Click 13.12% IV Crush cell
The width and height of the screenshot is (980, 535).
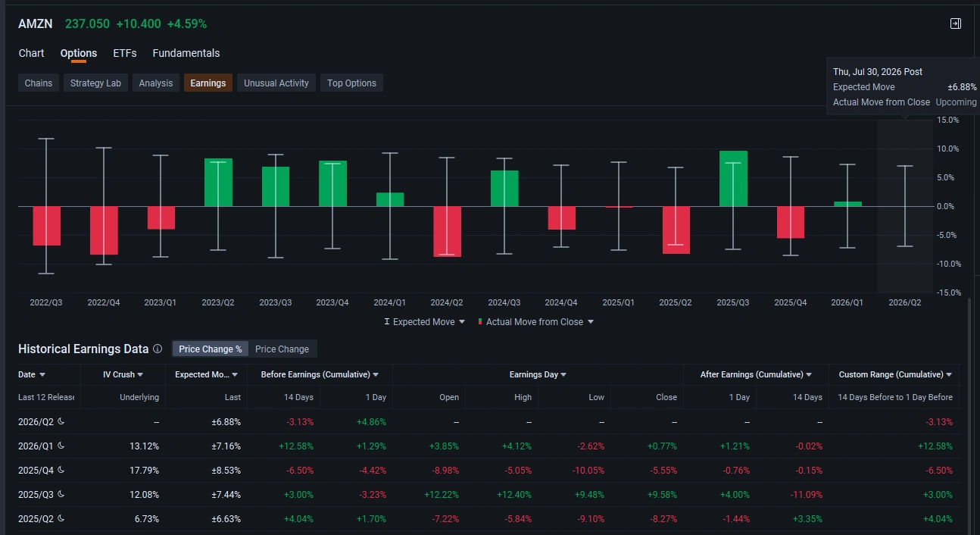coord(144,446)
